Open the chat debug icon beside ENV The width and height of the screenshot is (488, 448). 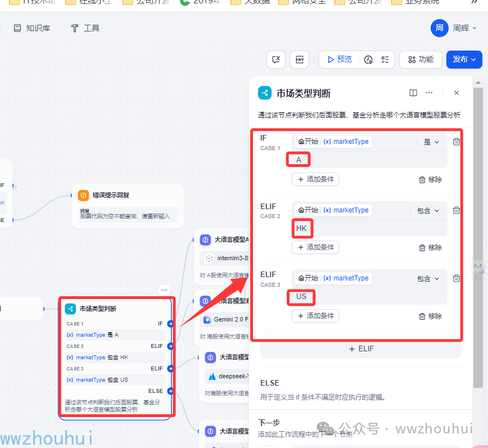276,60
